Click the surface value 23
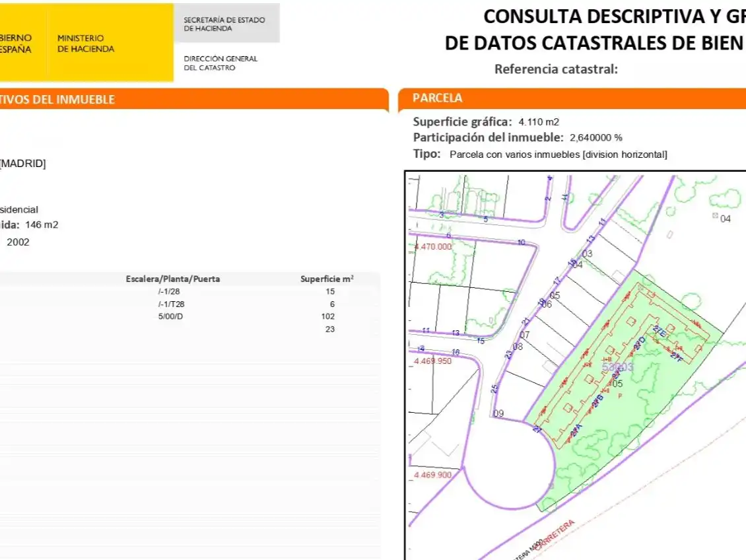The height and width of the screenshot is (560, 746). pos(330,330)
